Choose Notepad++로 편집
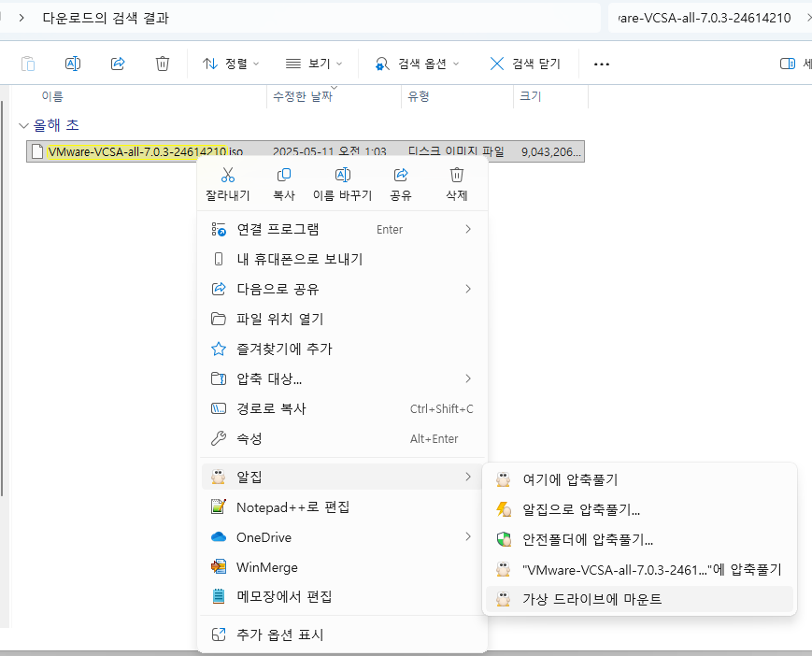 click(342, 506)
